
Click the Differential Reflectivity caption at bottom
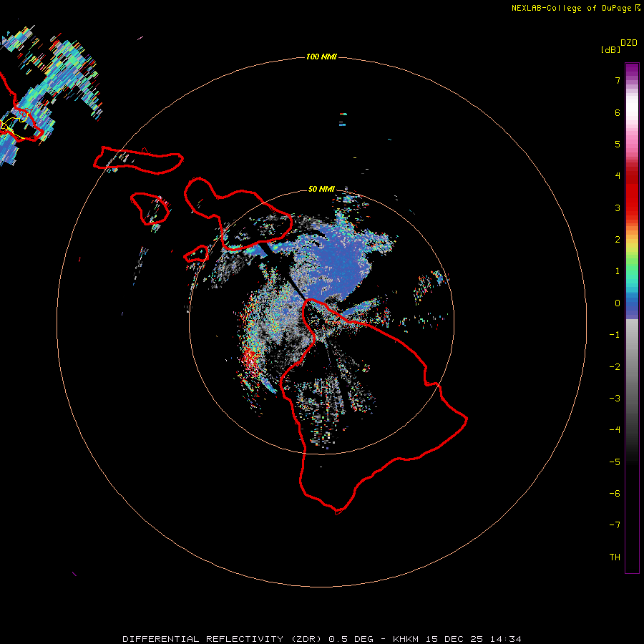(x=322, y=639)
